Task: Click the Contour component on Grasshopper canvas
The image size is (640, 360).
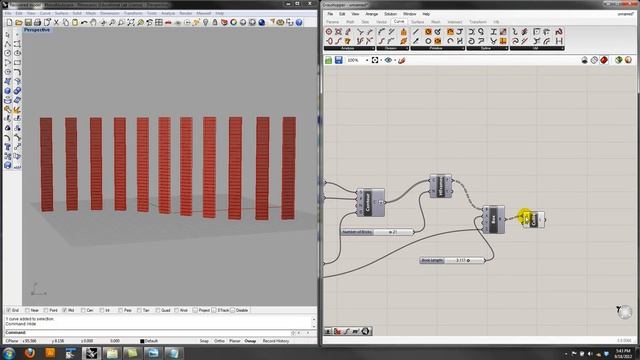Action: [371, 202]
